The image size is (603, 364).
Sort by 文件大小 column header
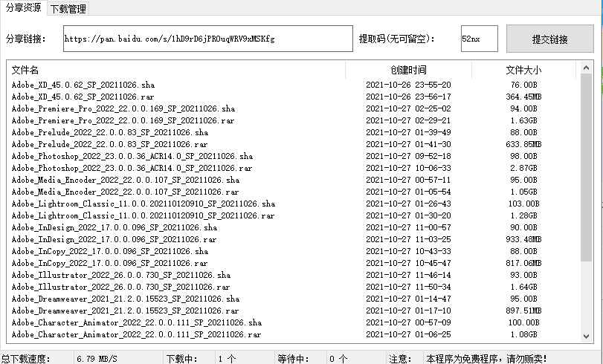(x=523, y=70)
